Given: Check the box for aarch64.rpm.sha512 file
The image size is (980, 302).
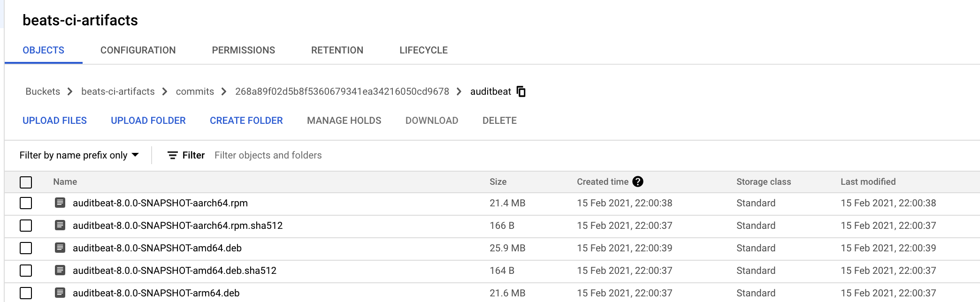Looking at the screenshot, I should [x=26, y=226].
